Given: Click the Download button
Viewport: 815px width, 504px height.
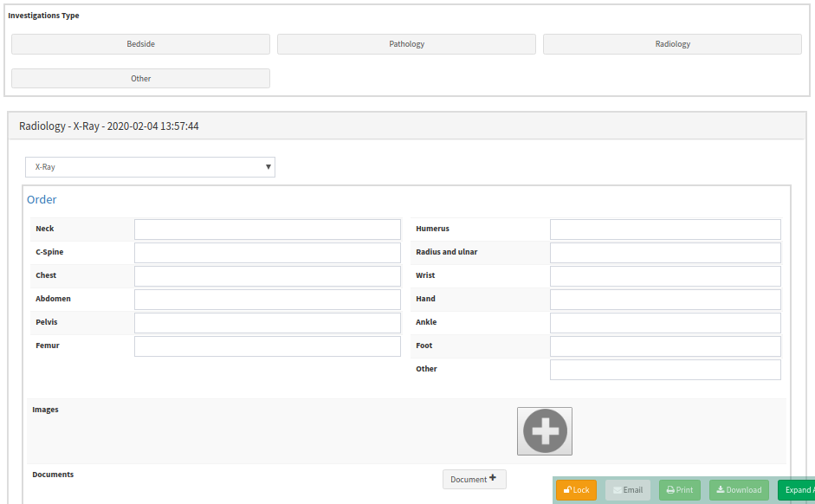Looking at the screenshot, I should point(739,490).
